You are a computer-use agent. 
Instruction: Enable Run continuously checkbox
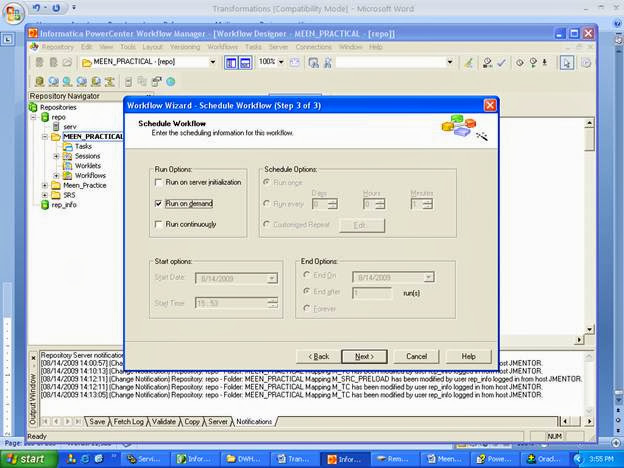tap(158, 224)
